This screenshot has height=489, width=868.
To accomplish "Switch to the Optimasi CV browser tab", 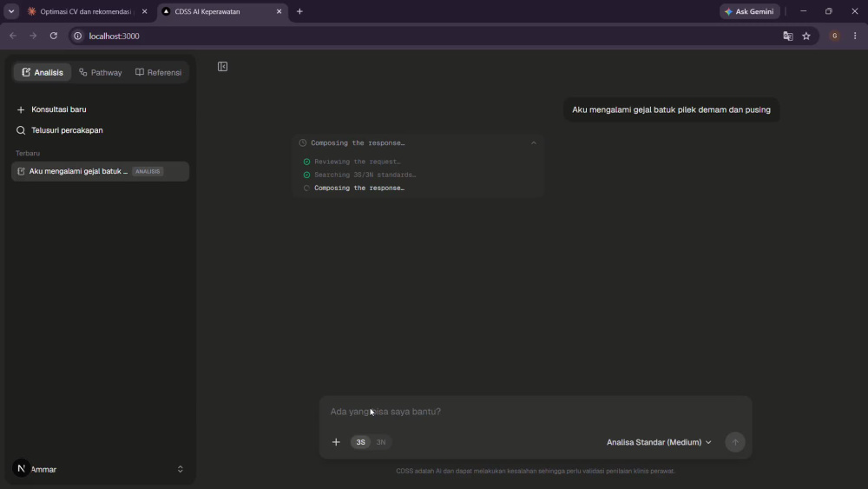I will coord(86,11).
